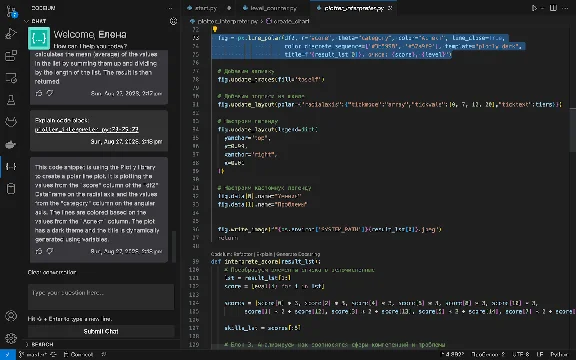Open the Manage gear settings
This screenshot has height=360, width=576.
point(11,338)
